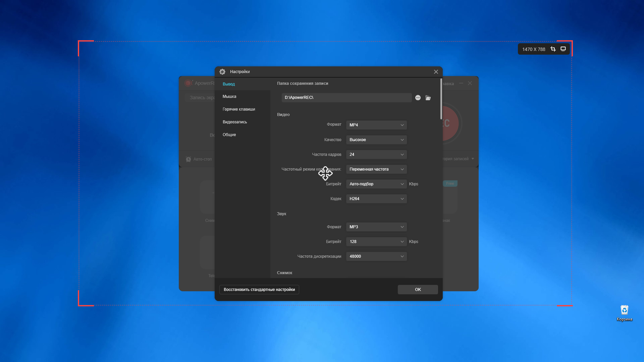Viewport: 644px width, 362px height.
Task: Click the fullscreen monitor icon in region toolbar
Action: point(563,49)
